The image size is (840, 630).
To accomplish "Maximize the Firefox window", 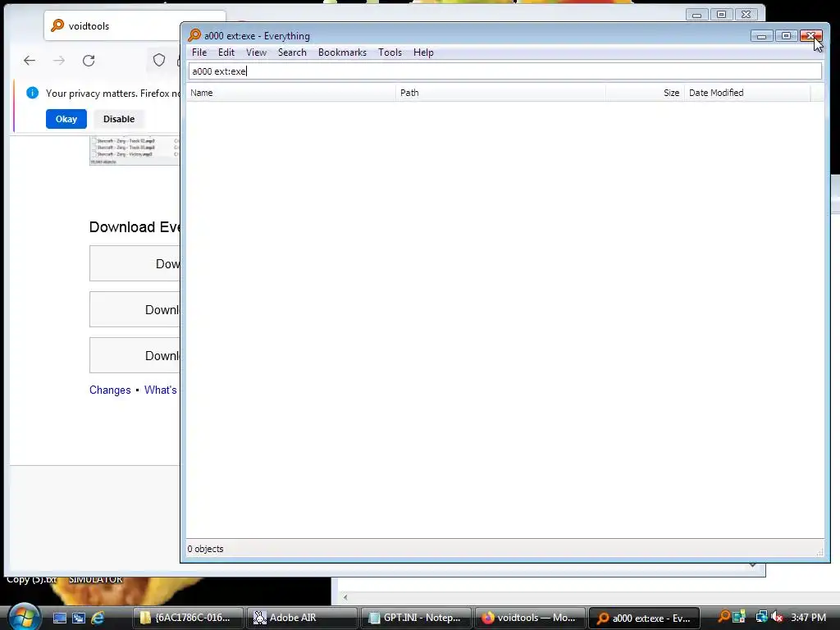I will click(722, 15).
